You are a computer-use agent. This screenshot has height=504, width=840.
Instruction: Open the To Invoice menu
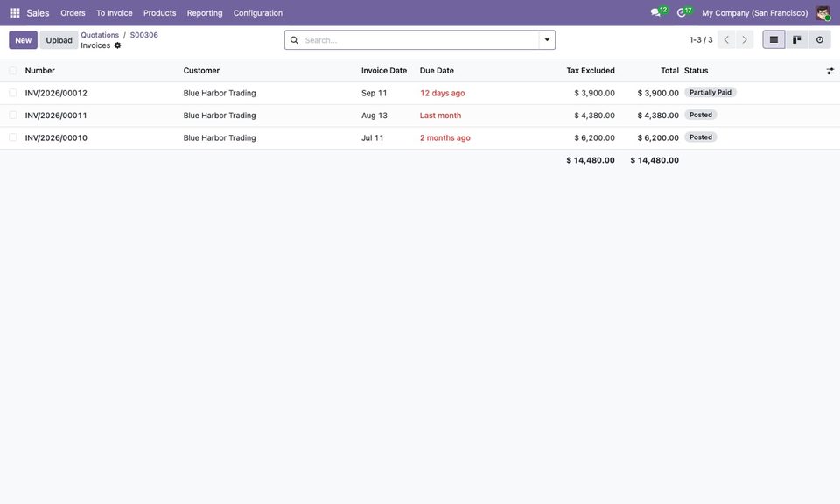(114, 13)
